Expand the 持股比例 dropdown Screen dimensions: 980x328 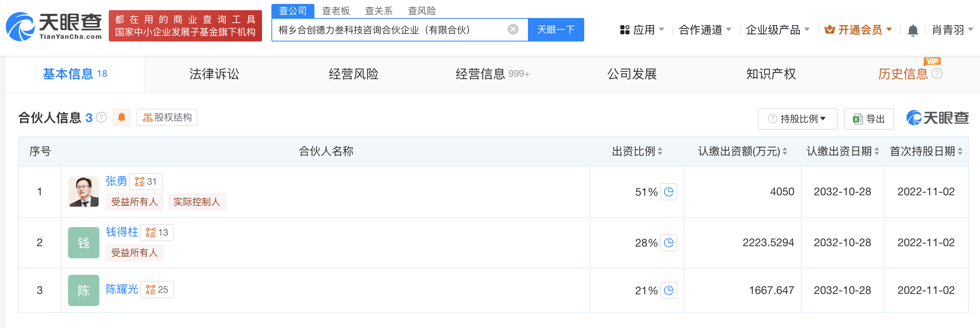point(797,119)
